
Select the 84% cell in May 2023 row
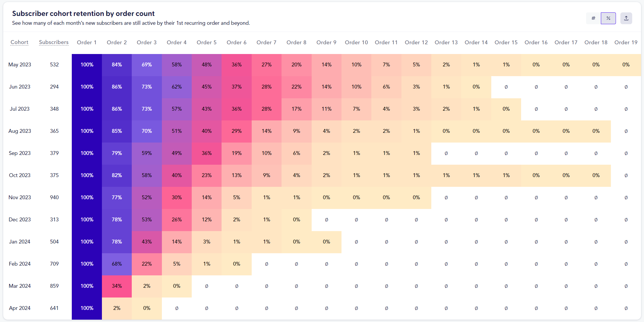[117, 64]
